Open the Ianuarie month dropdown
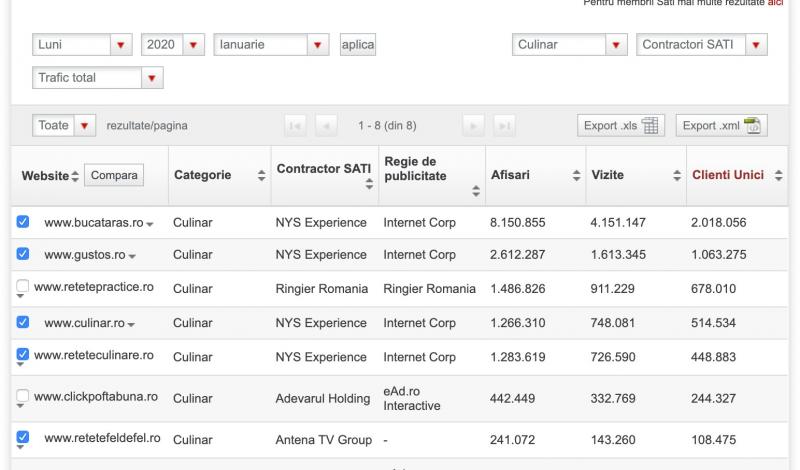This screenshot has width=800, height=470. [x=271, y=44]
